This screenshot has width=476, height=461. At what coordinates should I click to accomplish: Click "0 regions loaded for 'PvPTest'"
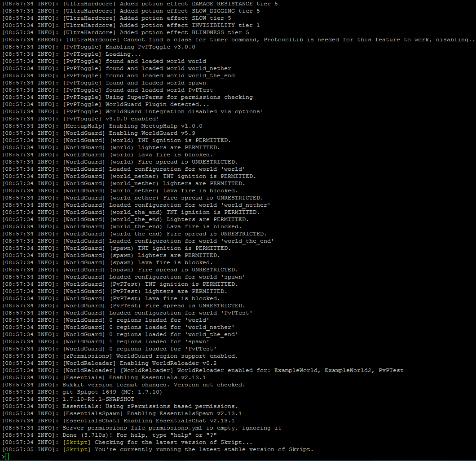click(163, 349)
